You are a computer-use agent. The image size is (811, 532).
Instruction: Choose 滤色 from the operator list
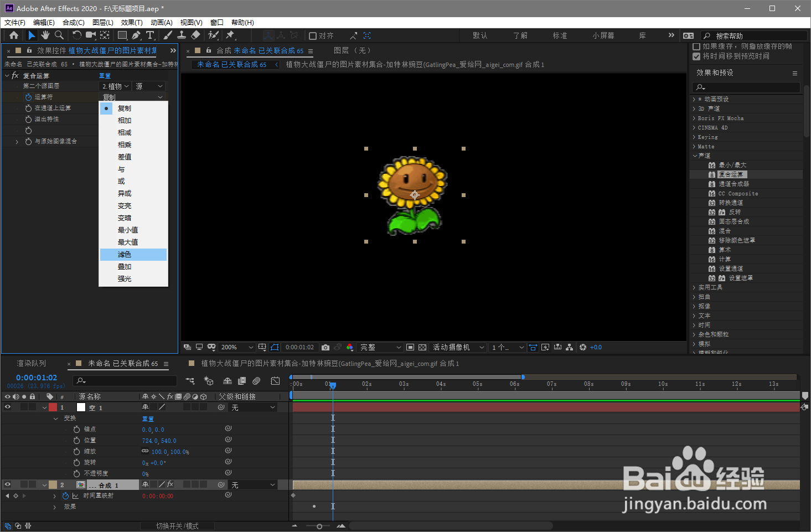(x=133, y=255)
